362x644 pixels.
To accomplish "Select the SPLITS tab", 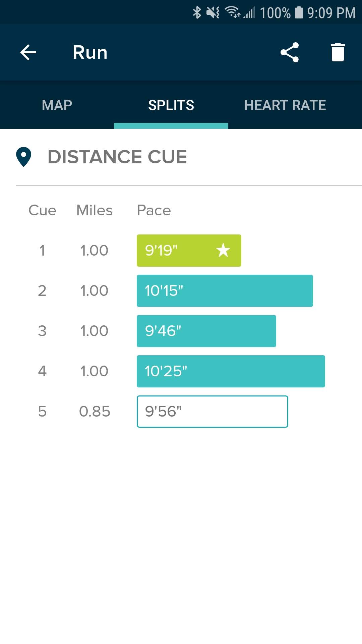I will (171, 105).
